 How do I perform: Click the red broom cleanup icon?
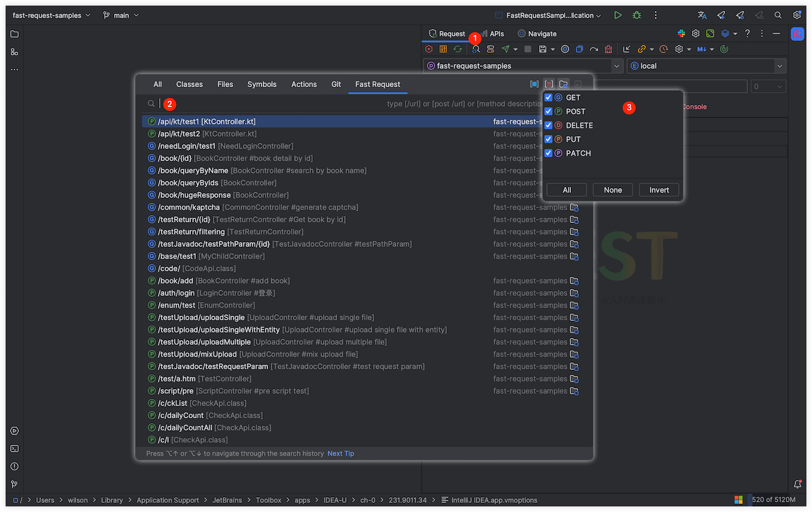click(608, 49)
